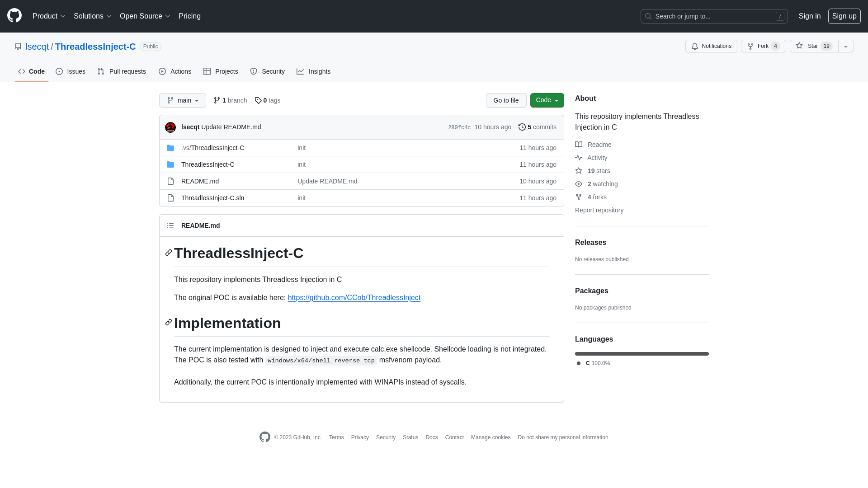Open the star lists dropdown arrow
This screenshot has width=868, height=488.
[846, 46]
